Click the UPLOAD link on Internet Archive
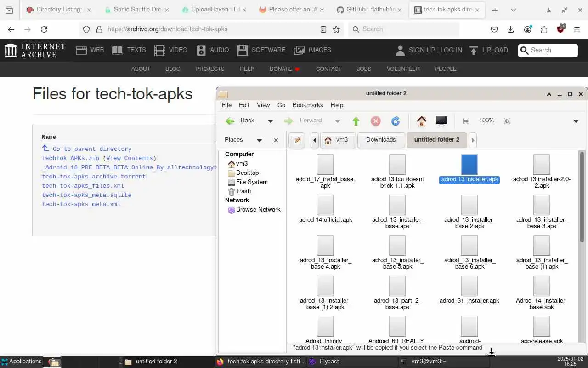The height and width of the screenshot is (368, 588). 488,50
